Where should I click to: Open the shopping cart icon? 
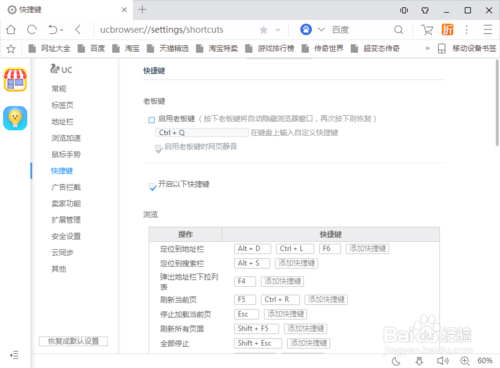pos(427,30)
